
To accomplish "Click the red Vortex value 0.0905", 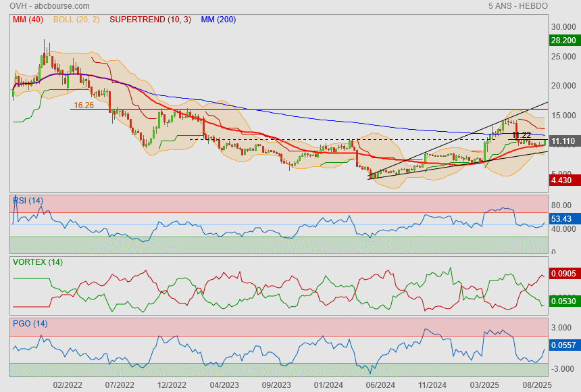I will point(563,274).
